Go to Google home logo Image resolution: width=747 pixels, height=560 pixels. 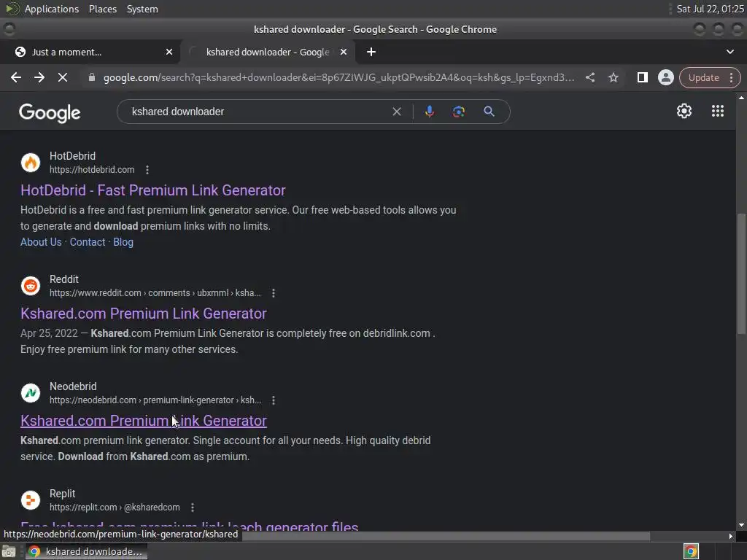coord(50,113)
